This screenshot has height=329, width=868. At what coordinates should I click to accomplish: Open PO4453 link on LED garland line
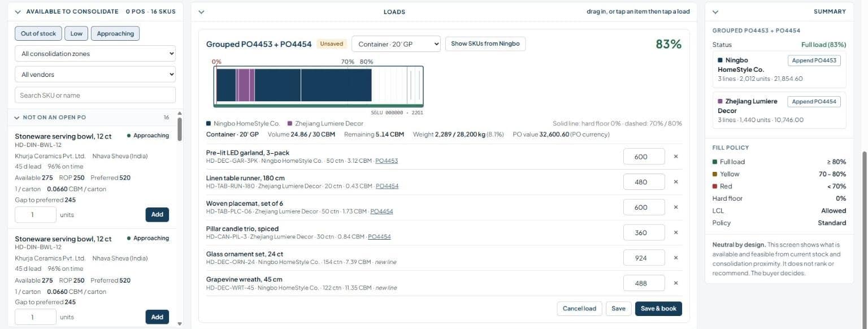[387, 161]
